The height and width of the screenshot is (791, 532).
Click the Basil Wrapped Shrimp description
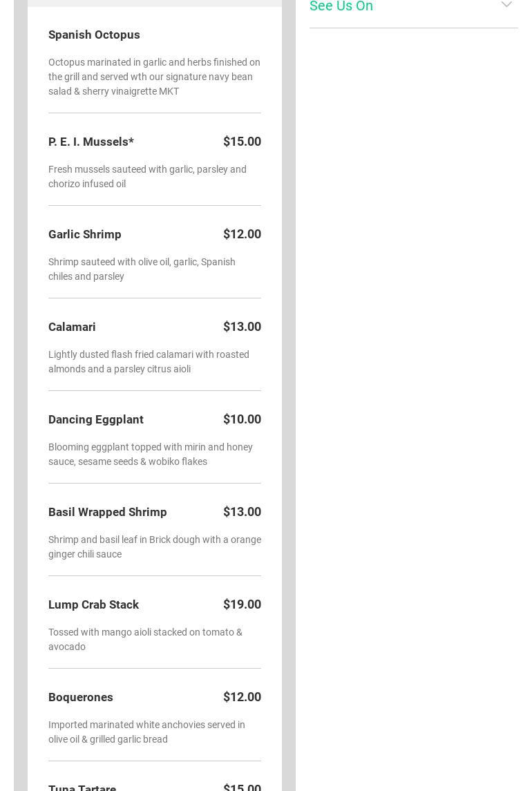(154, 546)
